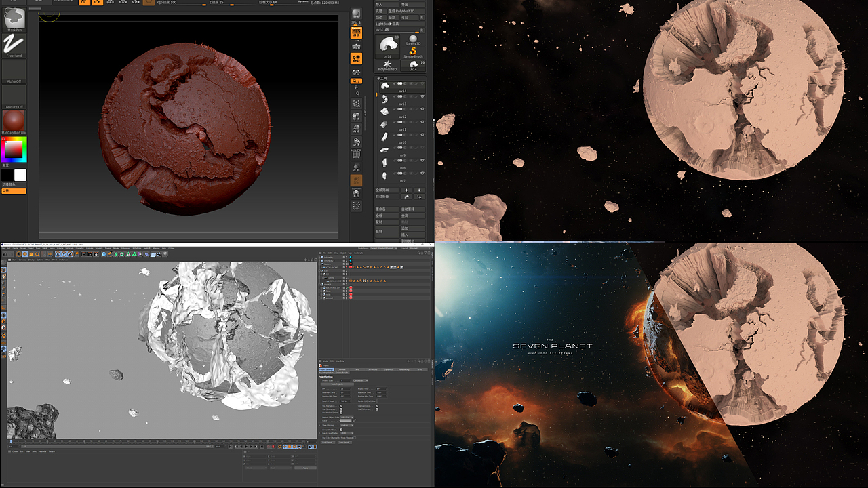Switch to the Project Settings tab
Viewport: 868px width, 488px height.
pyautogui.click(x=326, y=369)
